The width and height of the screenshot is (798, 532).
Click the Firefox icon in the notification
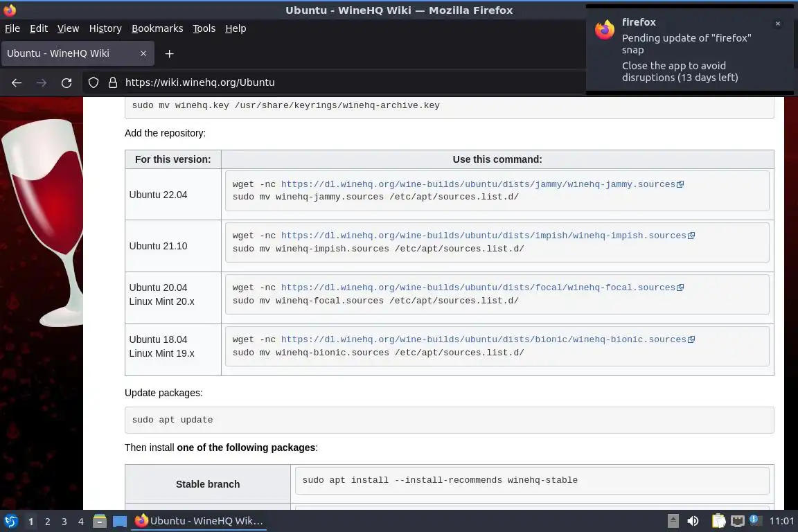pos(605,30)
